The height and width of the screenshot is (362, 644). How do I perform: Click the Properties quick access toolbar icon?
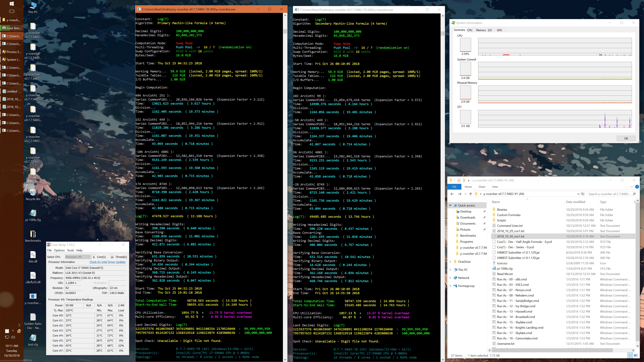459,180
